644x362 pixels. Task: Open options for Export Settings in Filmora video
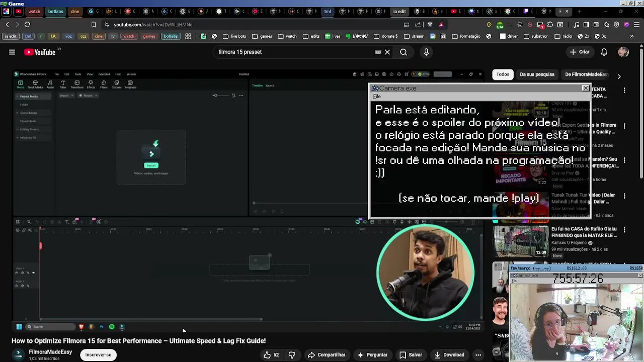click(x=624, y=126)
